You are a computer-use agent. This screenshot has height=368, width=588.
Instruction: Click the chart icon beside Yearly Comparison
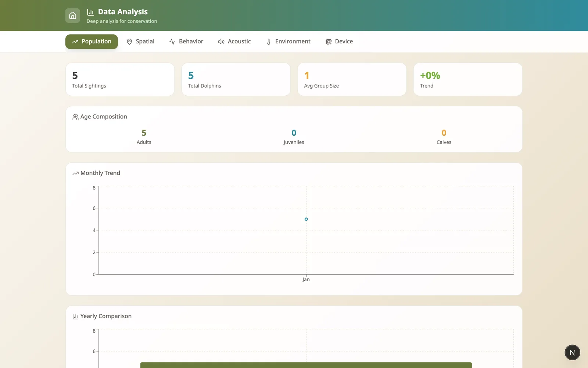click(x=75, y=316)
